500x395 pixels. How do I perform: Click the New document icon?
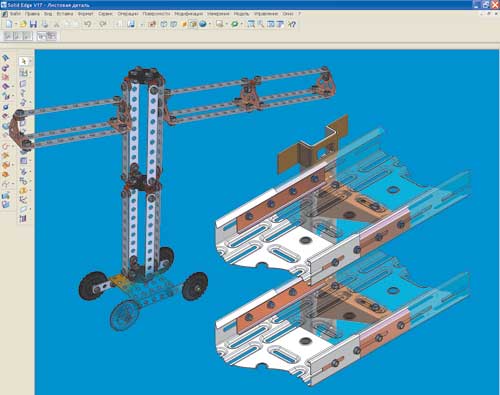pos(9,24)
